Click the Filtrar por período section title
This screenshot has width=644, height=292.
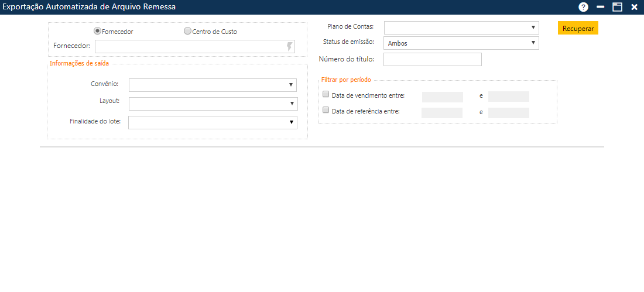[x=346, y=80]
